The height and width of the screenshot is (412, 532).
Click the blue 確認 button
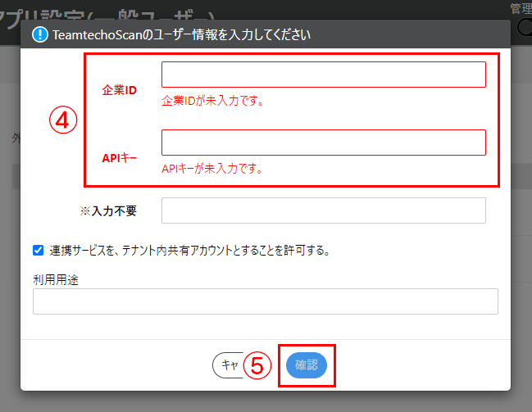click(307, 365)
